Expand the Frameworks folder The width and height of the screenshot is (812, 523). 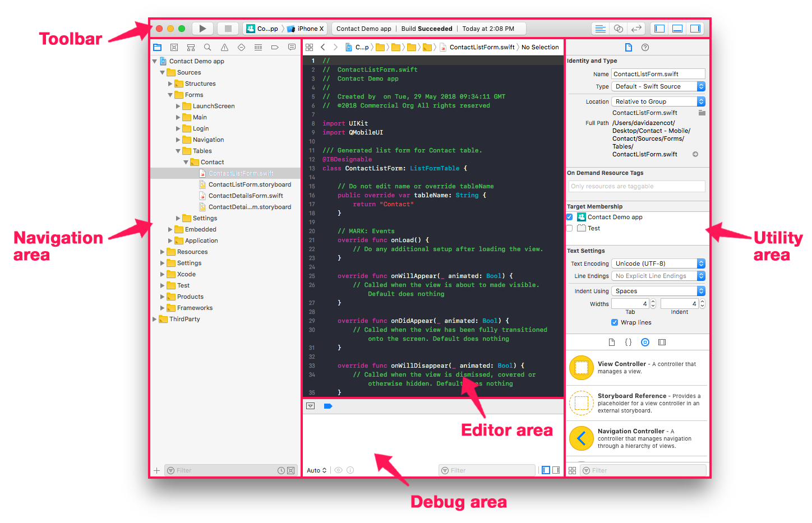click(163, 308)
